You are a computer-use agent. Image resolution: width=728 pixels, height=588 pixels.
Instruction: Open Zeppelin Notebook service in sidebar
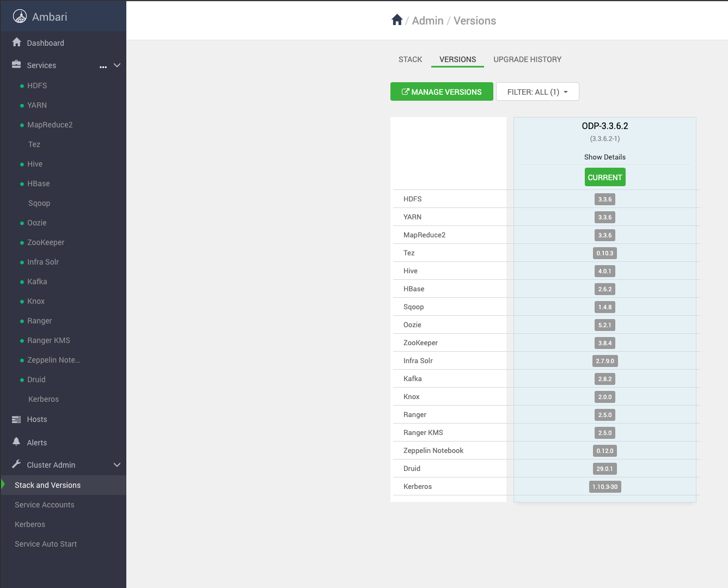[x=53, y=360]
